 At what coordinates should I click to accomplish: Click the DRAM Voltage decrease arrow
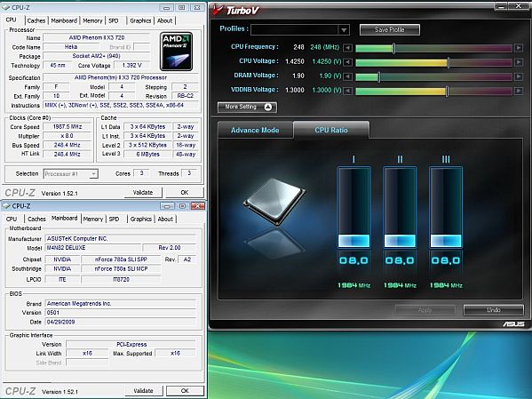pyautogui.click(x=347, y=76)
